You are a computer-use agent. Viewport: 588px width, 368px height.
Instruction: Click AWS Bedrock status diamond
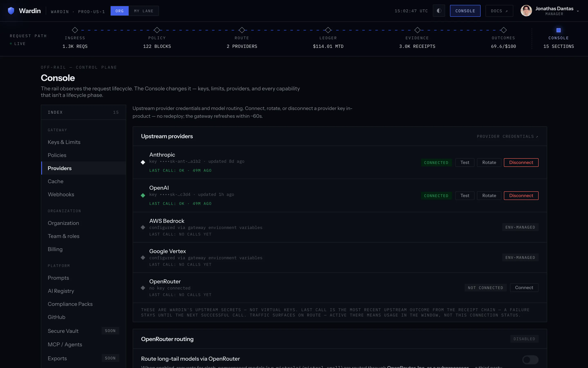[x=143, y=227]
